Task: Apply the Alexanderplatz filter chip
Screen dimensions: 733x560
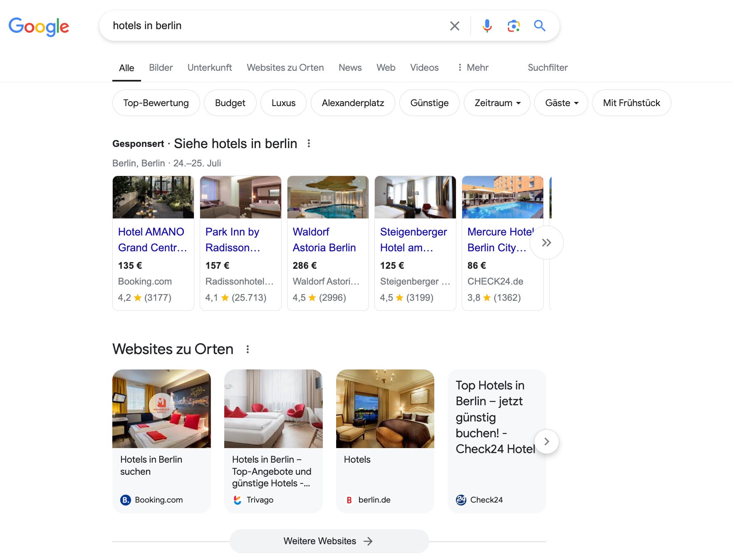Action: coord(353,103)
